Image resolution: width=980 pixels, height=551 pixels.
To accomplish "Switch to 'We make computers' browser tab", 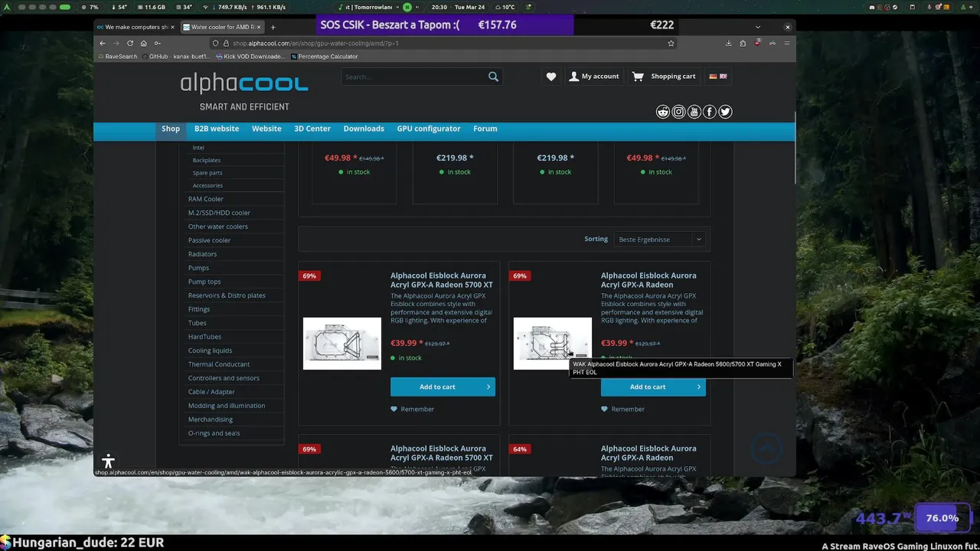I will click(136, 27).
